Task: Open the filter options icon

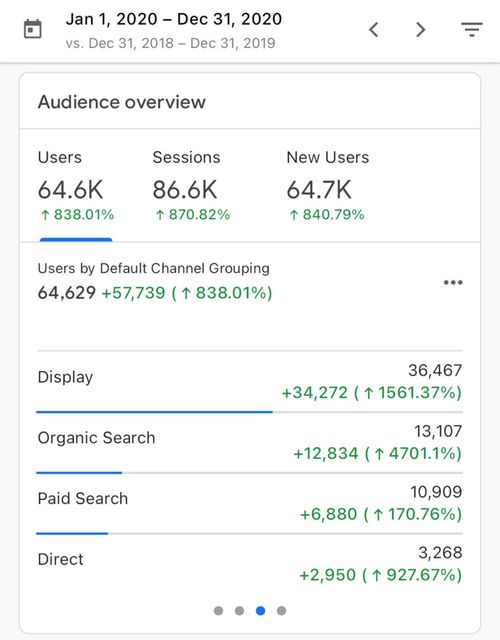Action: 472,29
